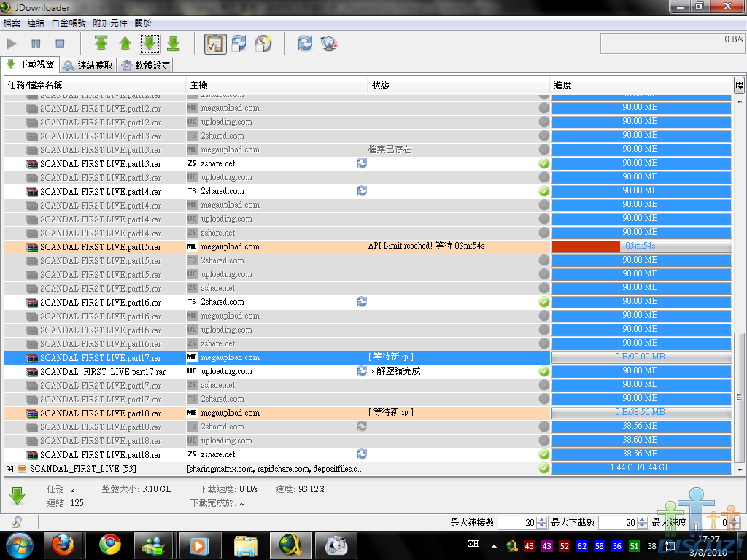The height and width of the screenshot is (560, 747).
Task: Toggle clipboard monitoring icon
Action: tap(215, 43)
